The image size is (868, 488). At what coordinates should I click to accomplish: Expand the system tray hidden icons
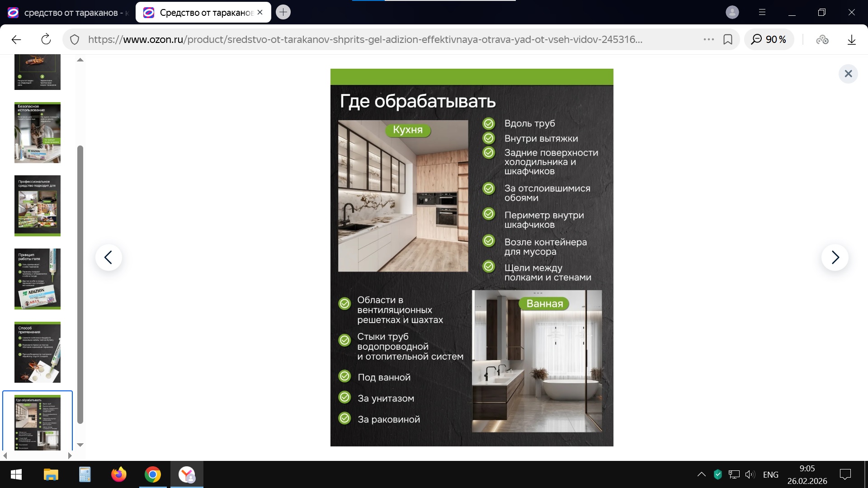701,474
